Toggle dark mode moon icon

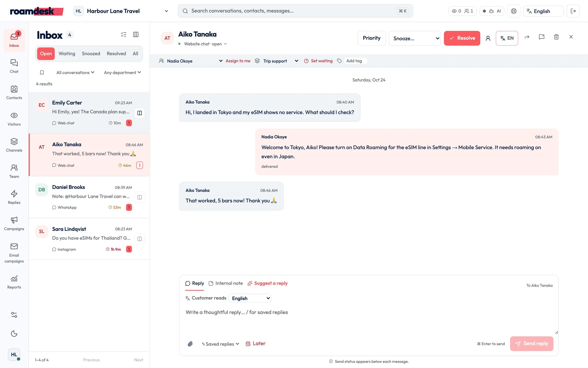coord(14,334)
